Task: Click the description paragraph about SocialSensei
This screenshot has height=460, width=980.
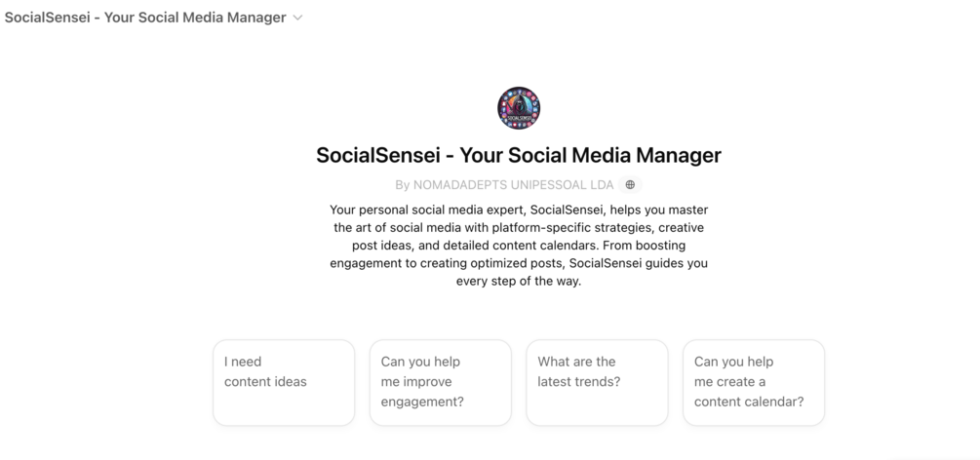Action: tap(519, 245)
